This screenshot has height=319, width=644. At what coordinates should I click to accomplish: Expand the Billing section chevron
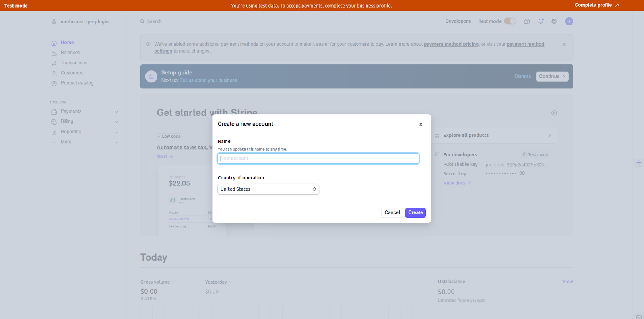[116, 122]
